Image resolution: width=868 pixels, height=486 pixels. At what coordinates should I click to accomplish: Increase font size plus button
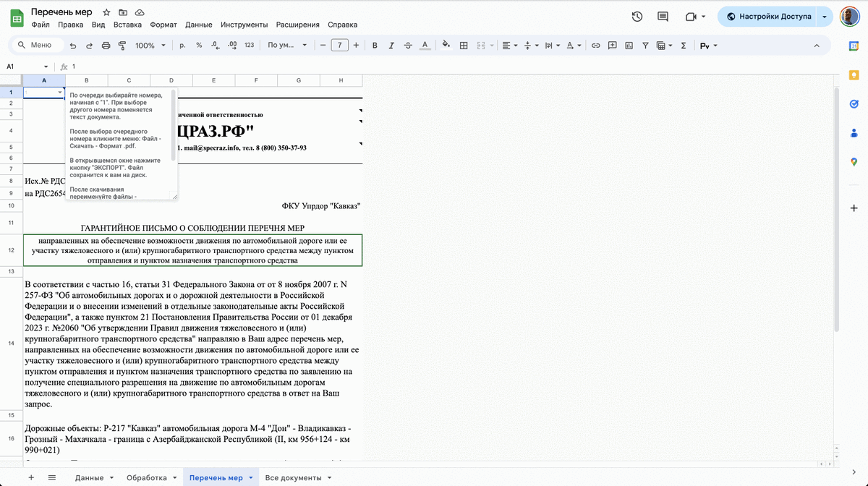[357, 46]
